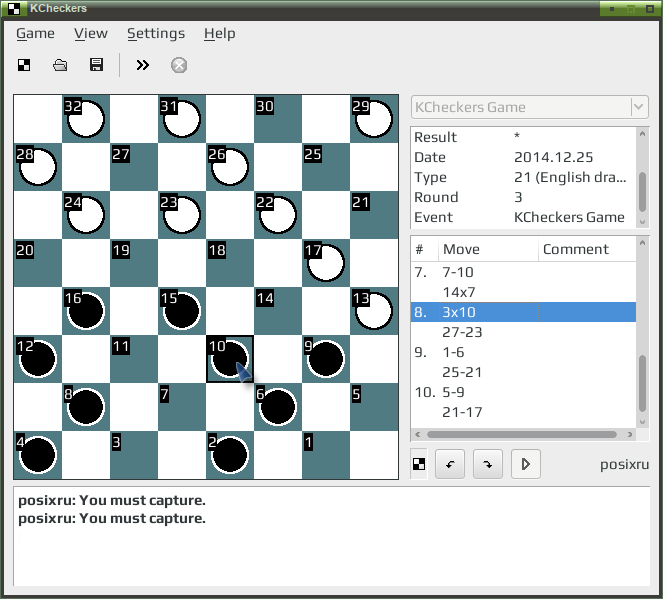Click empty square 5
This screenshot has width=663, height=599.
[374, 407]
